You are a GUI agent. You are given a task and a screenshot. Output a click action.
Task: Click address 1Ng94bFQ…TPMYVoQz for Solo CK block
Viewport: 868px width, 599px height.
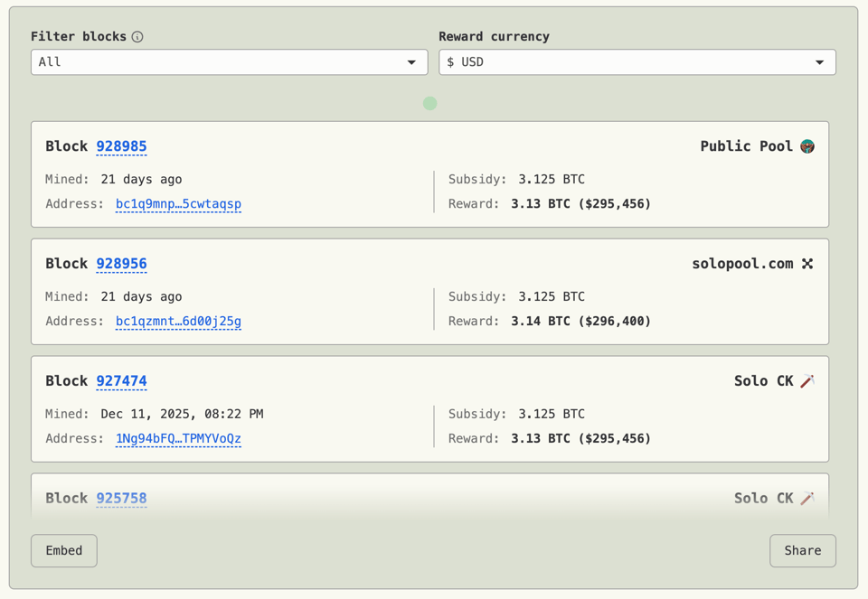178,438
